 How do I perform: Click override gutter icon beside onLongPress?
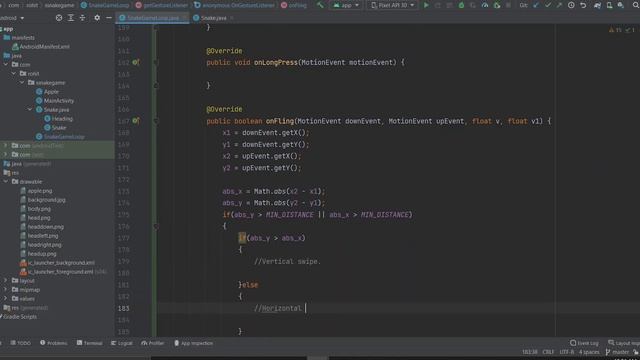[136, 62]
